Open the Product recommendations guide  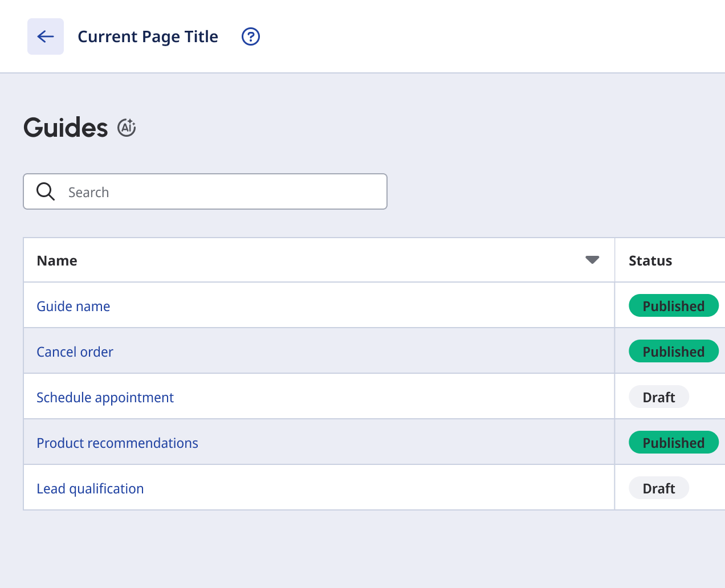(x=117, y=443)
